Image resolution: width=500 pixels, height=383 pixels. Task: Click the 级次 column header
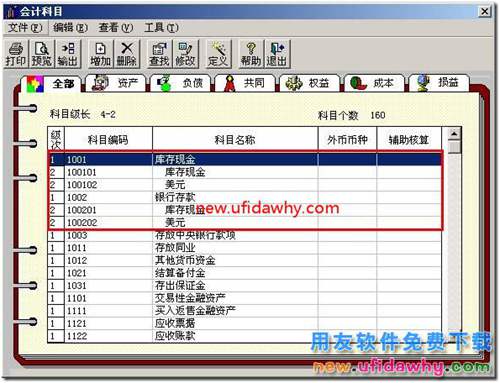click(x=56, y=139)
